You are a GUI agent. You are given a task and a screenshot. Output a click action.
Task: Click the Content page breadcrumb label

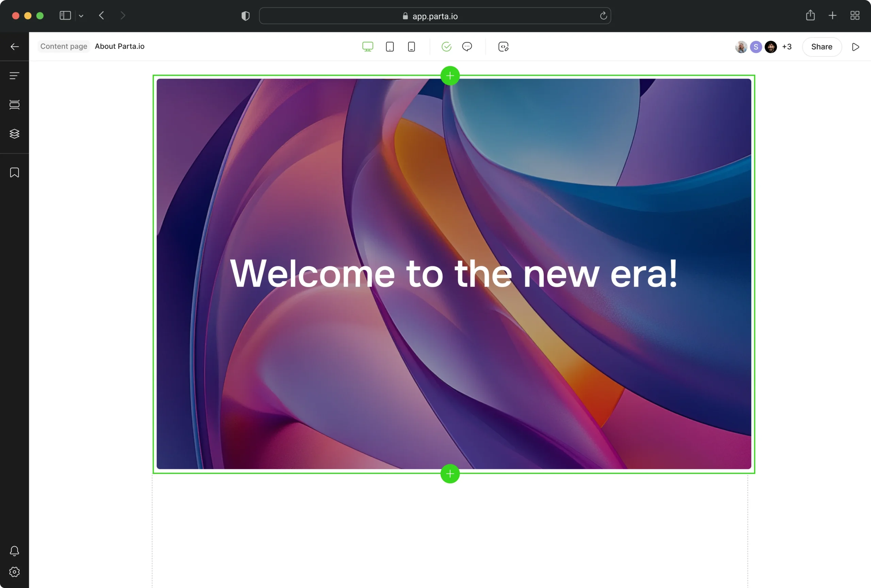tap(64, 47)
